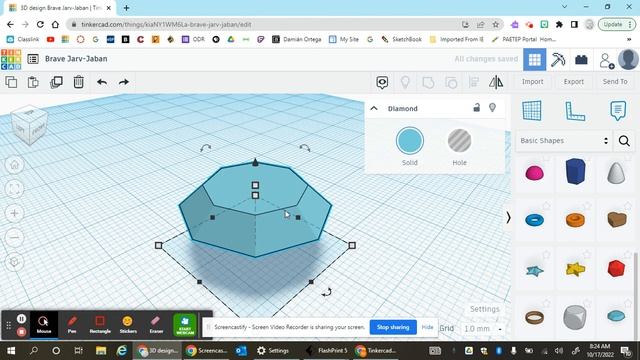Select the brown ring shape
Viewport: 640px width, 360px height.
point(534,317)
